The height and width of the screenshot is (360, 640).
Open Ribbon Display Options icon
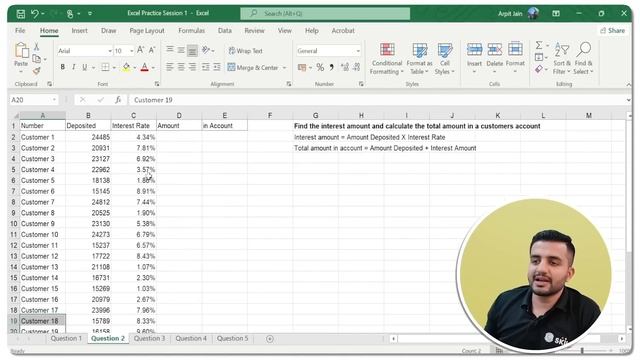coord(556,13)
